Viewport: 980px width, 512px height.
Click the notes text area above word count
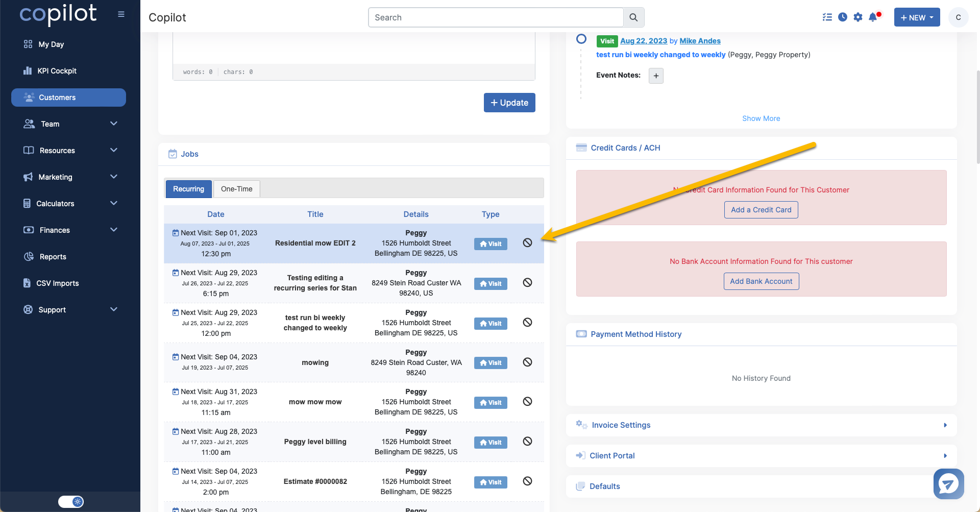coord(354,47)
